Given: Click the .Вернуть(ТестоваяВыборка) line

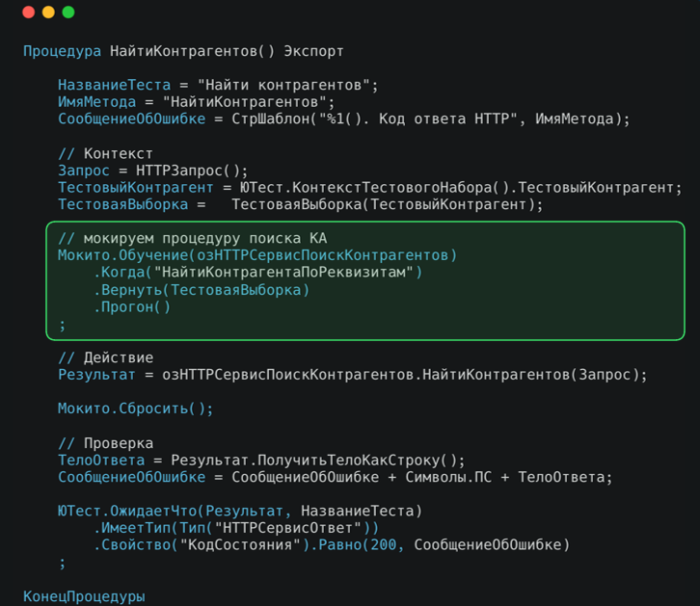Looking at the screenshot, I should coord(202,290).
